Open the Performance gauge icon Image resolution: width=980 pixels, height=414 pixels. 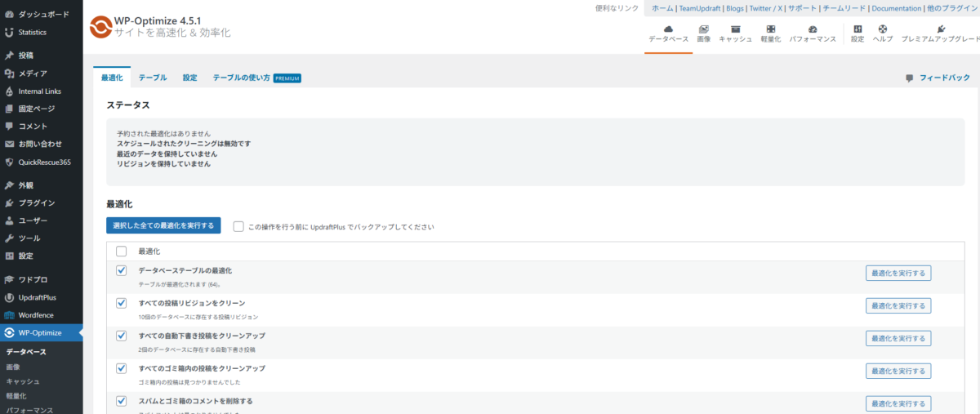(812, 29)
